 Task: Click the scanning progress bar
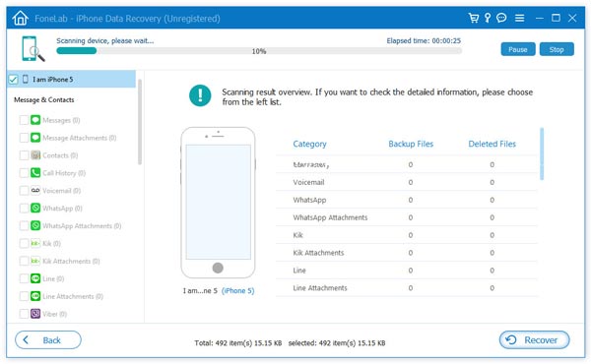pyautogui.click(x=259, y=51)
